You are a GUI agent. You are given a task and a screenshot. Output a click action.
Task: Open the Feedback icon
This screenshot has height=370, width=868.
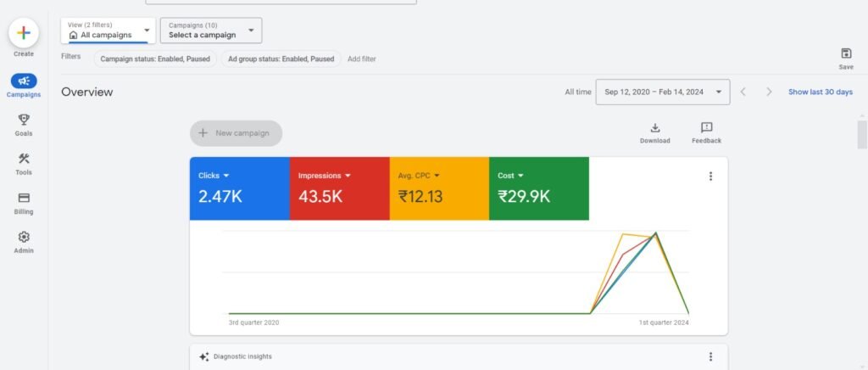click(x=706, y=127)
